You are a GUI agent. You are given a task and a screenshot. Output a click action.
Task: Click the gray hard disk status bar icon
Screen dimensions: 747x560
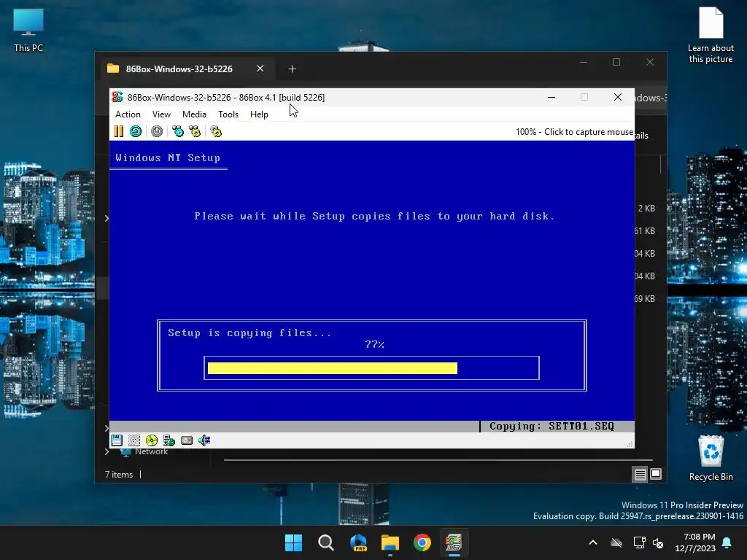point(187,440)
